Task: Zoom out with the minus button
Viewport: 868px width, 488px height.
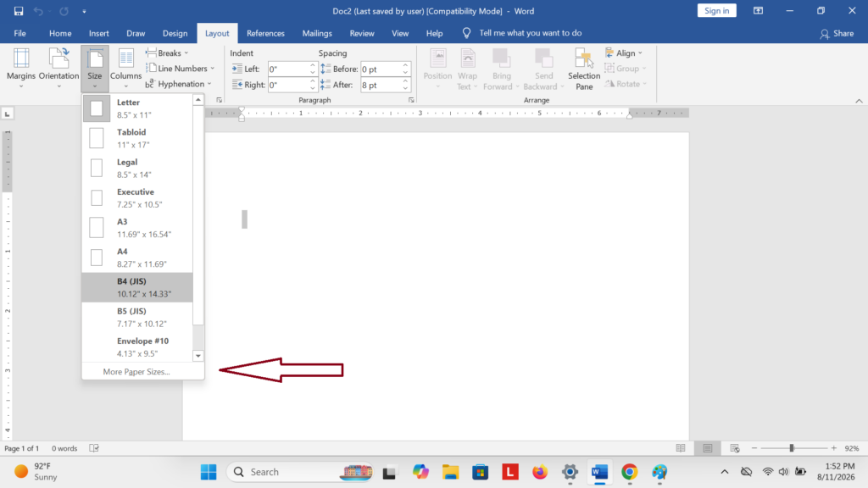Action: [754, 448]
